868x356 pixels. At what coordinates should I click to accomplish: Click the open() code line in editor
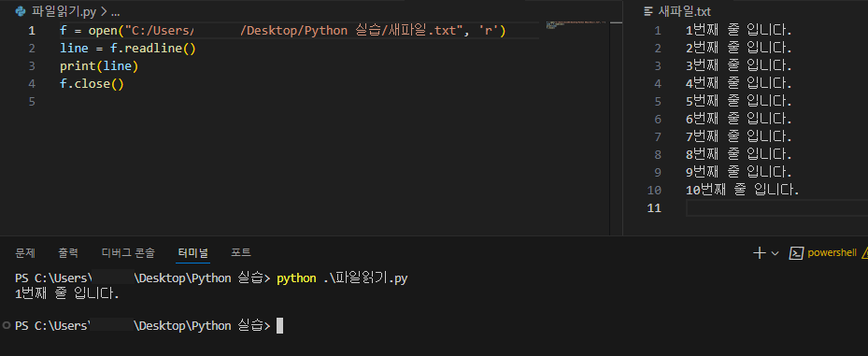(283, 31)
